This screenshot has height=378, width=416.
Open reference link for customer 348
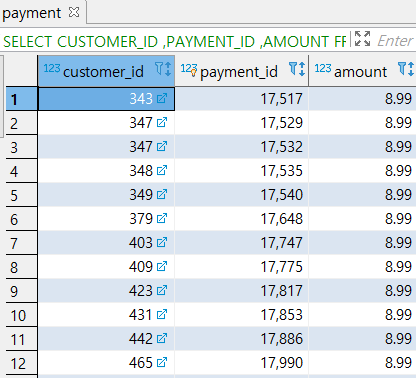[x=162, y=170]
